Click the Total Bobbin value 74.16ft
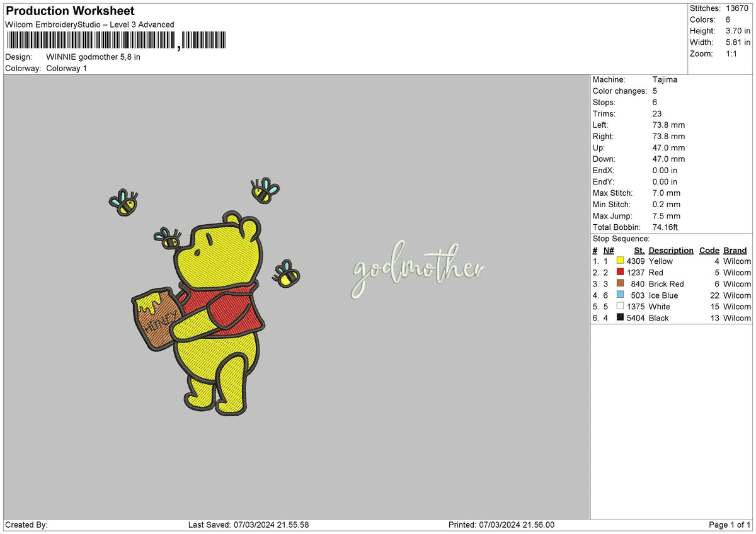Screen dimensions: 756x534 coord(665,227)
